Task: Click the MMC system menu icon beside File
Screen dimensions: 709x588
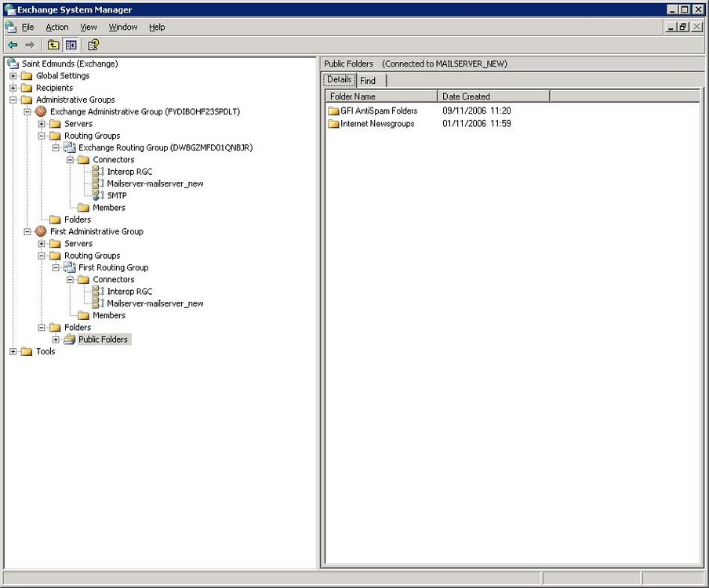Action: [10, 27]
